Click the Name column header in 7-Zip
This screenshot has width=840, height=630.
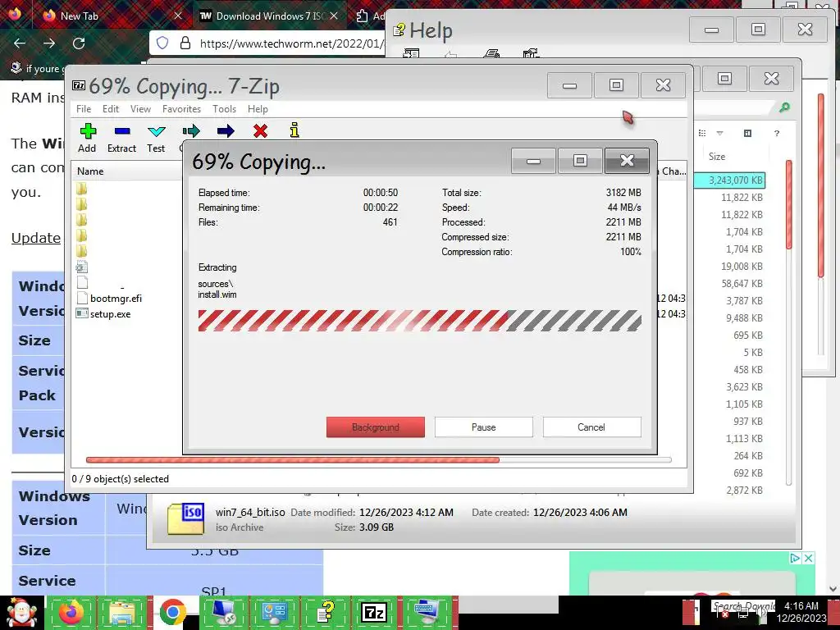coord(90,171)
